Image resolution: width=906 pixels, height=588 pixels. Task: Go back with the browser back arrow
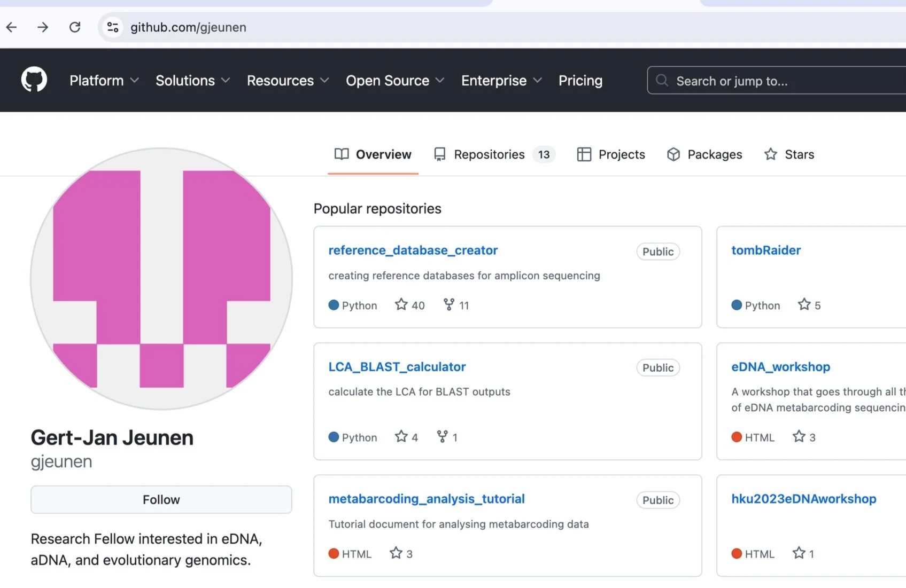(x=12, y=27)
